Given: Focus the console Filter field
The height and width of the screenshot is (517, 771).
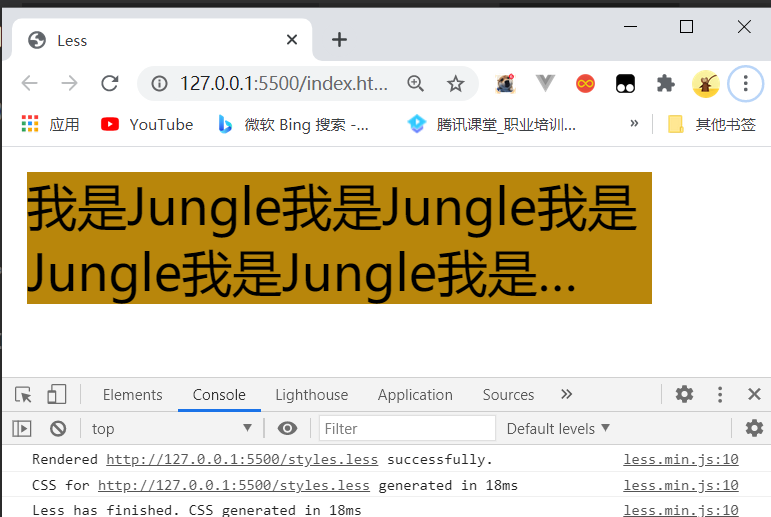Looking at the screenshot, I should tap(407, 428).
